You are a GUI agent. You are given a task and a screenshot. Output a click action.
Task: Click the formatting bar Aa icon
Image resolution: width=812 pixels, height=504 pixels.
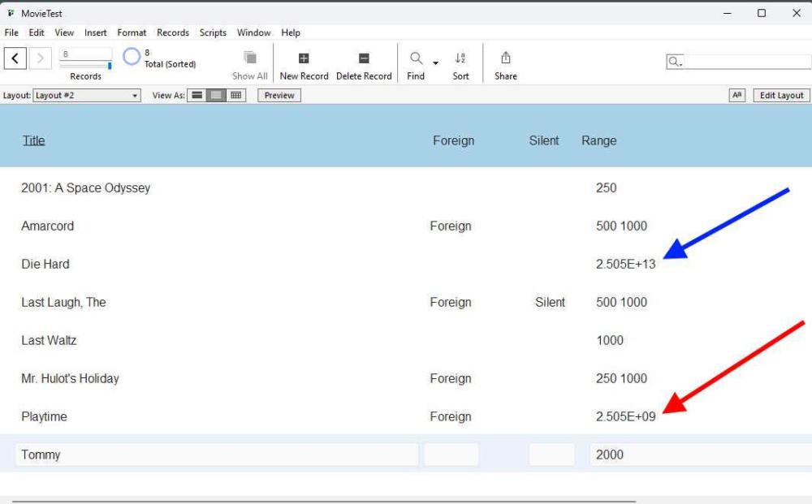(x=737, y=95)
